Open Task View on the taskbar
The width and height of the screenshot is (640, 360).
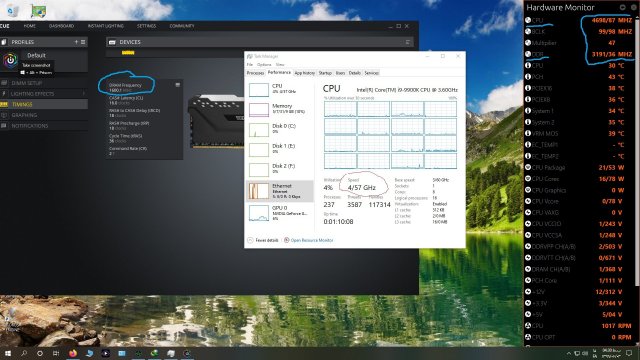pyautogui.click(x=56, y=353)
